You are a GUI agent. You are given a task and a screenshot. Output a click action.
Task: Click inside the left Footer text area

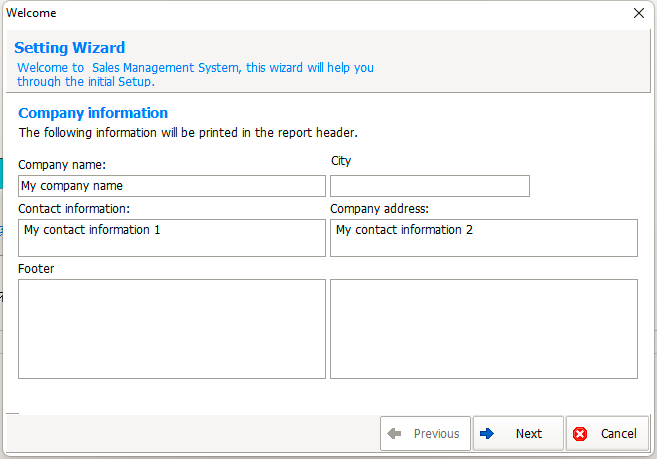172,329
